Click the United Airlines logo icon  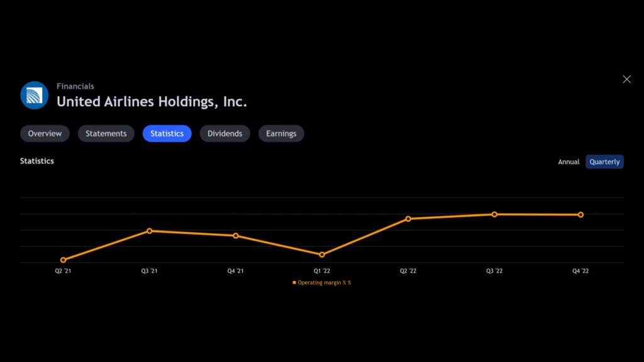(x=35, y=96)
